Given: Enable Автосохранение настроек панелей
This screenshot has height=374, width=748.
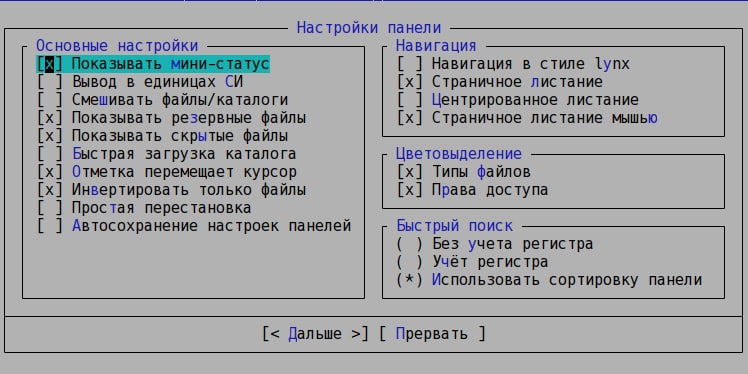Looking at the screenshot, I should (x=194, y=226).
